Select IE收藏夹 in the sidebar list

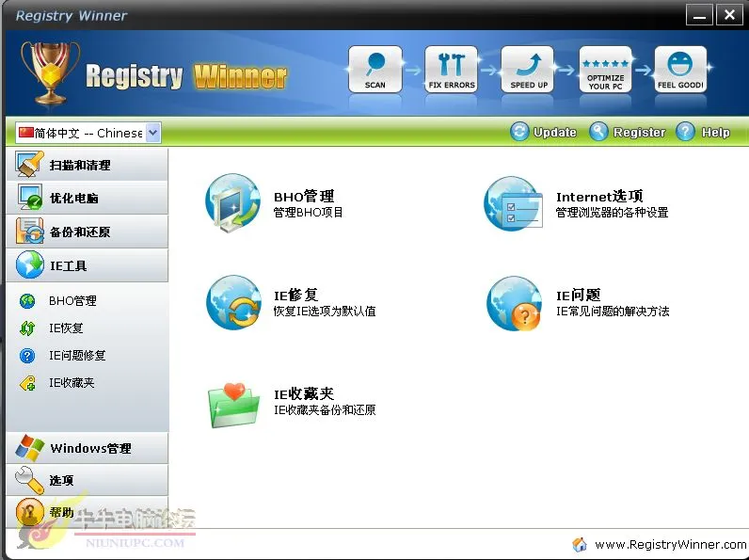coord(72,382)
